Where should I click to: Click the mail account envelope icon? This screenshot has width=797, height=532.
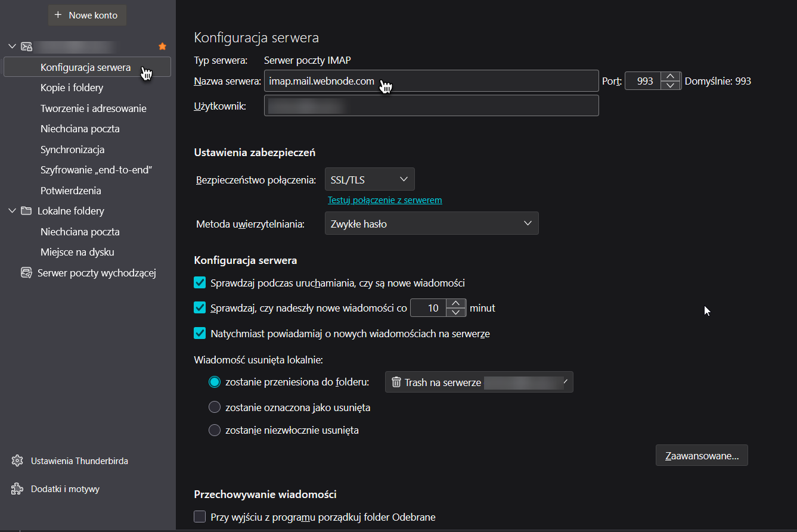click(x=26, y=46)
